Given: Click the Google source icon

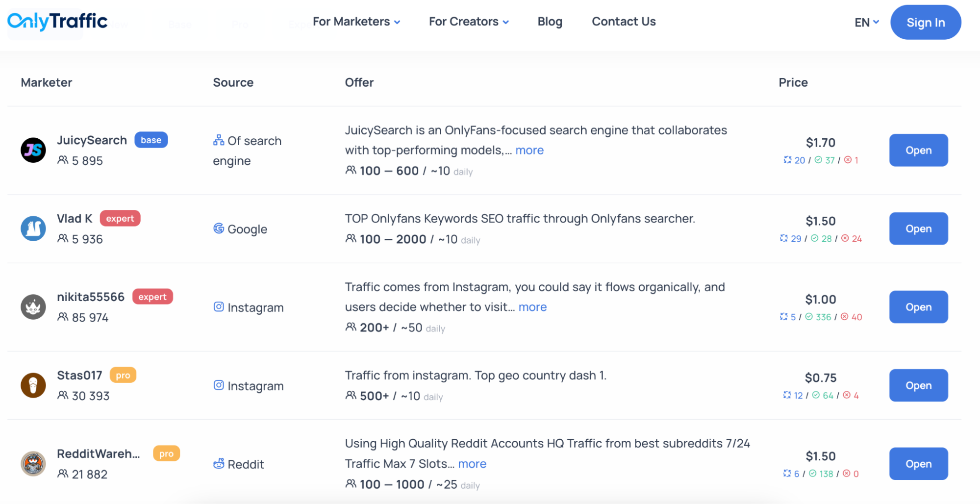Looking at the screenshot, I should pos(219,228).
